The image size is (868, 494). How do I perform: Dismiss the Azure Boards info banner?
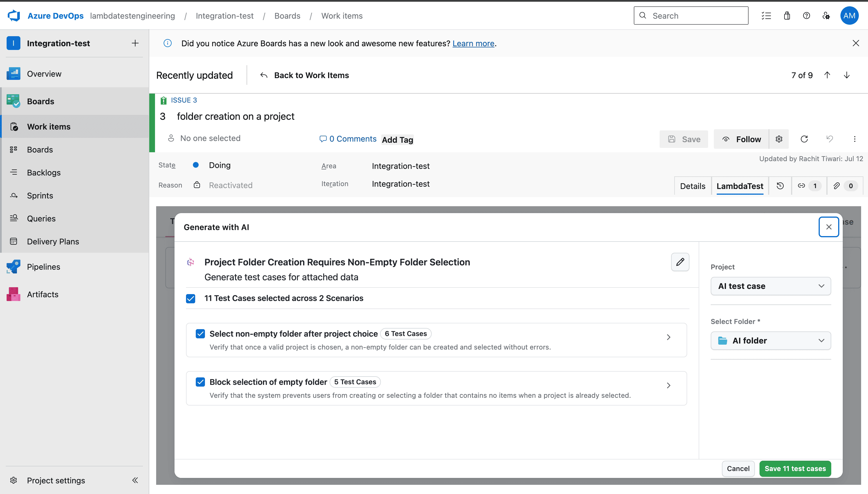pos(856,43)
